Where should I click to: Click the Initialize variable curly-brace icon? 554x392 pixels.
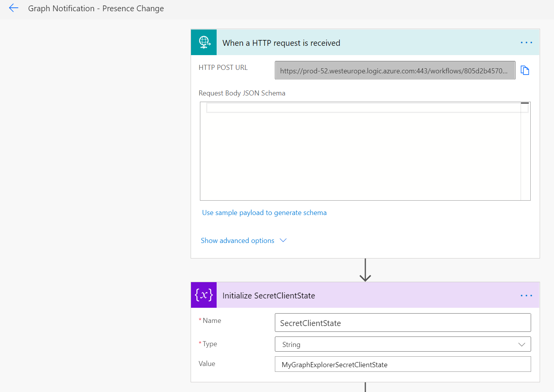click(x=204, y=295)
